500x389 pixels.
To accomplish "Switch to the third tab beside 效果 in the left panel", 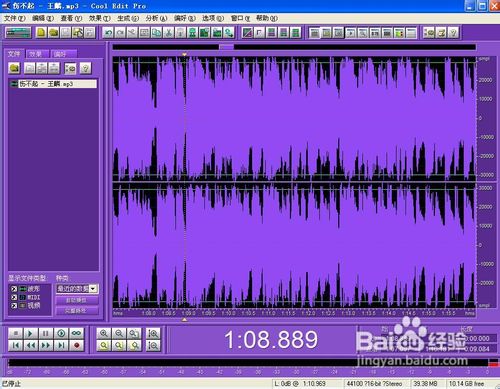I will [x=63, y=54].
